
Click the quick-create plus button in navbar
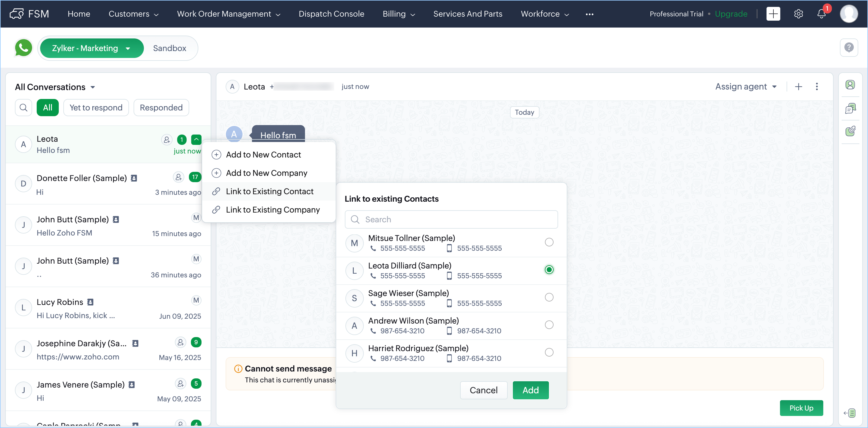pyautogui.click(x=773, y=14)
